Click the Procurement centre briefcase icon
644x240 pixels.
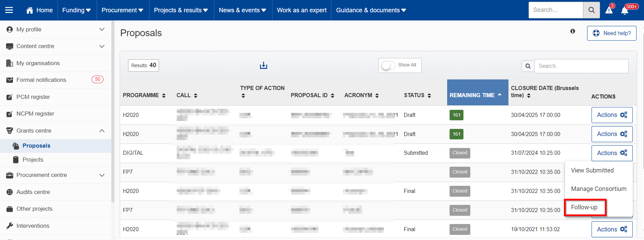pyautogui.click(x=10, y=175)
